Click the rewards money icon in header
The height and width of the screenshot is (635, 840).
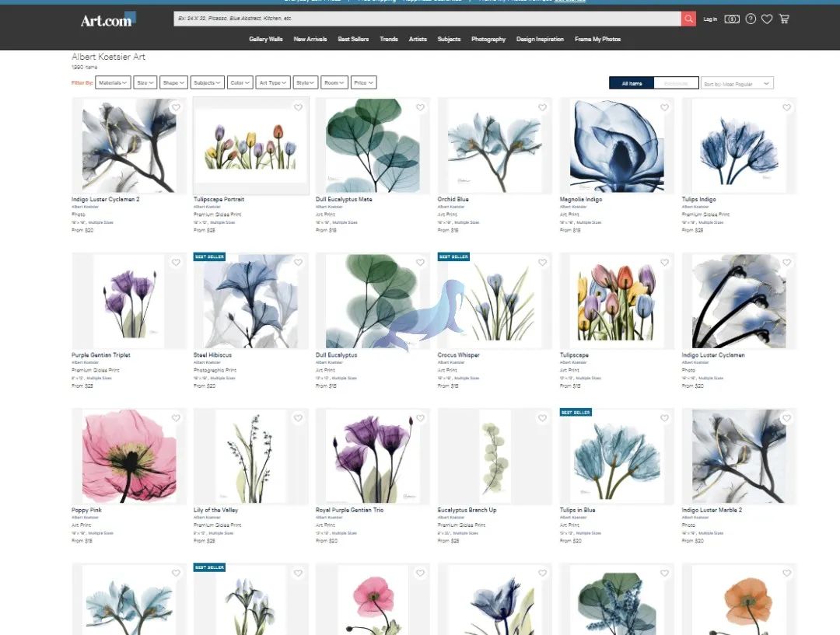click(x=732, y=19)
